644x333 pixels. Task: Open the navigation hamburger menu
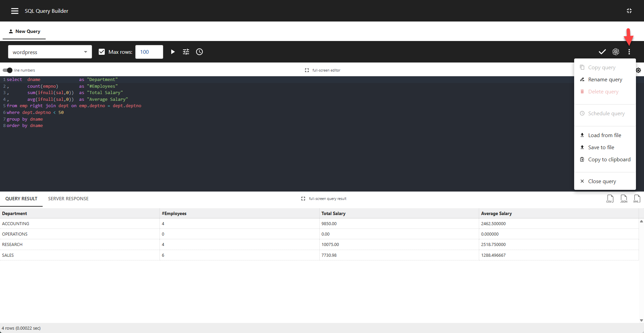(x=14, y=11)
